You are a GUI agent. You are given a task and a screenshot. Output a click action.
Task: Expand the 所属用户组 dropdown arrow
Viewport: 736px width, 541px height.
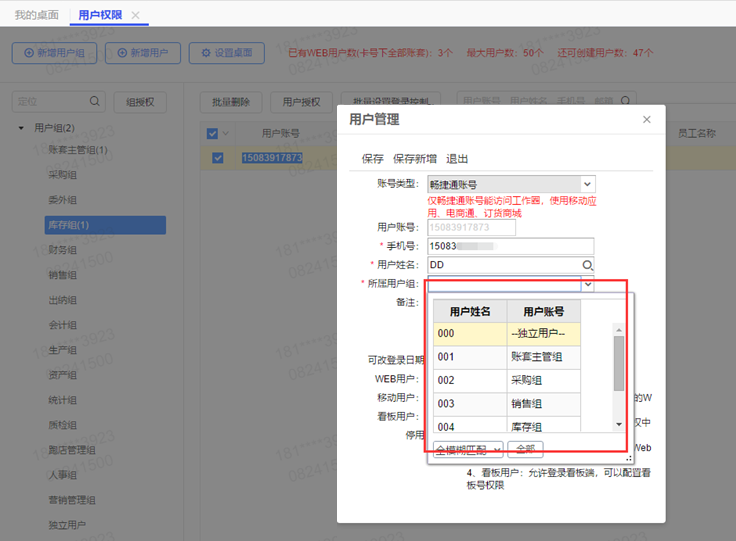588,284
